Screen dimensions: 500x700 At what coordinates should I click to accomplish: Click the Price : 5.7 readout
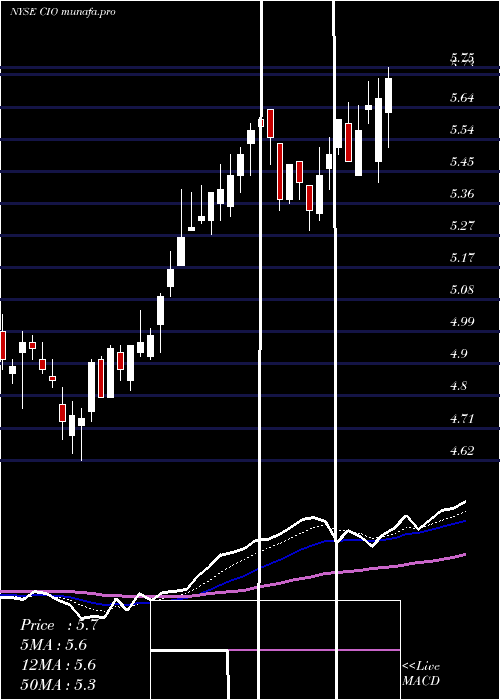point(59,625)
